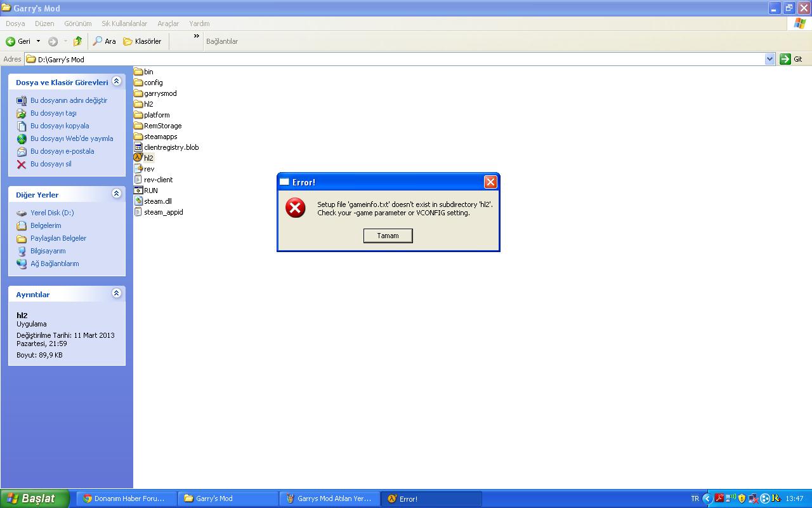Collapse the Diğer Yerler panel

(x=116, y=193)
